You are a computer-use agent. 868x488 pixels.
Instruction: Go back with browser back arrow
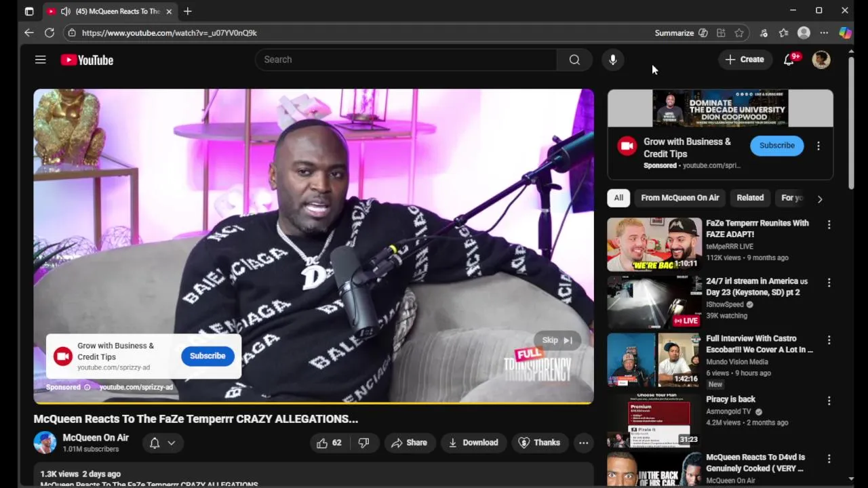point(29,33)
